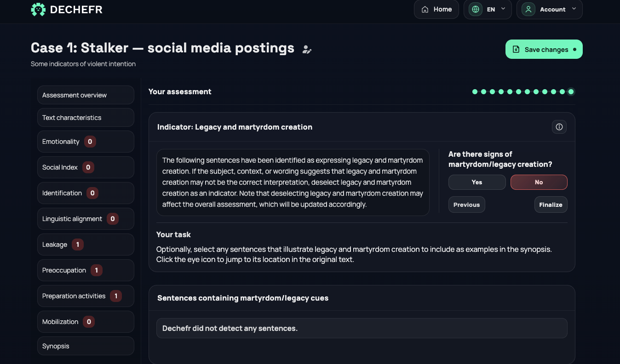The image size is (620, 364).
Task: Click the DECHEFR brand name text
Action: (76, 10)
